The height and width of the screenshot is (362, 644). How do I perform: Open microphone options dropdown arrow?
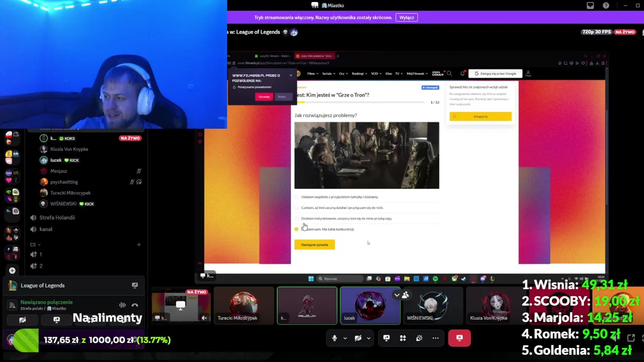[x=345, y=338]
